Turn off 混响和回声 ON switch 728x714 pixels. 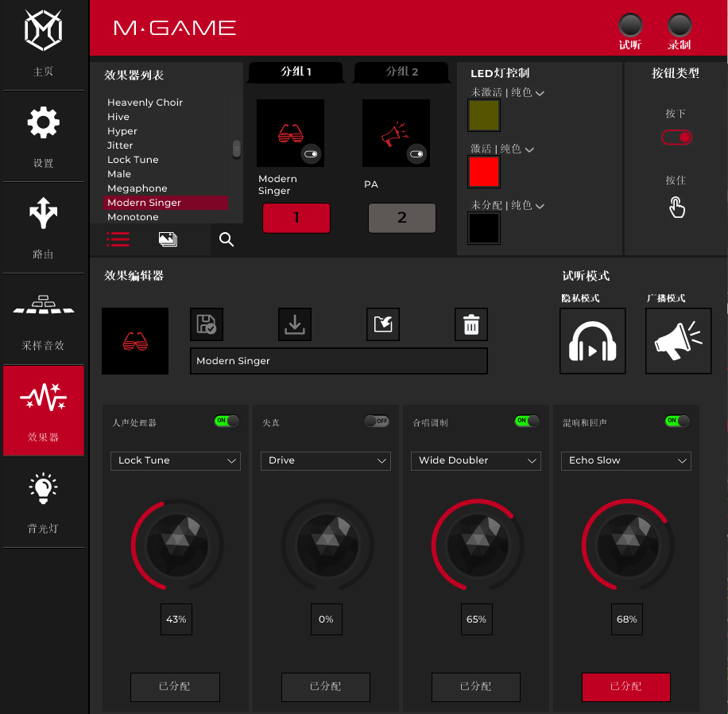677,421
